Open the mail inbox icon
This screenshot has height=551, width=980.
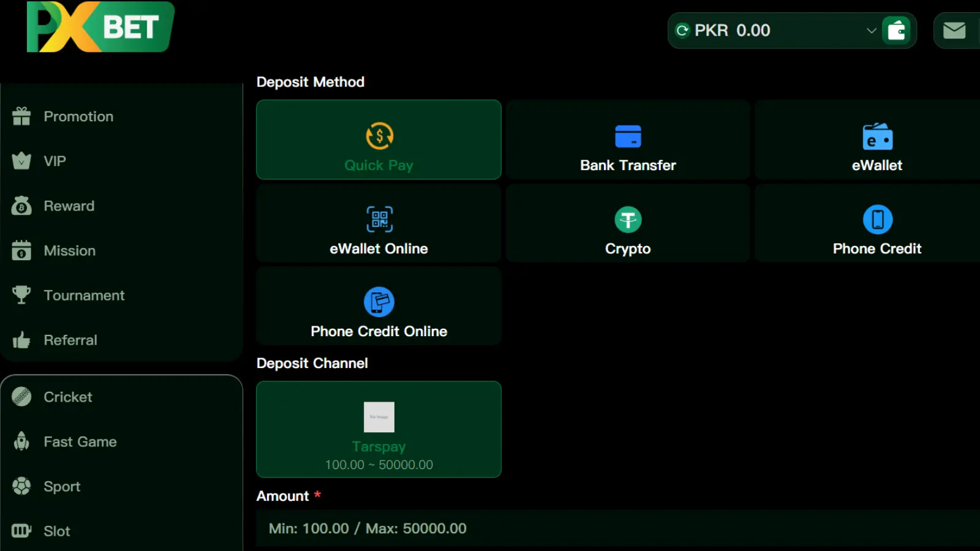(954, 30)
